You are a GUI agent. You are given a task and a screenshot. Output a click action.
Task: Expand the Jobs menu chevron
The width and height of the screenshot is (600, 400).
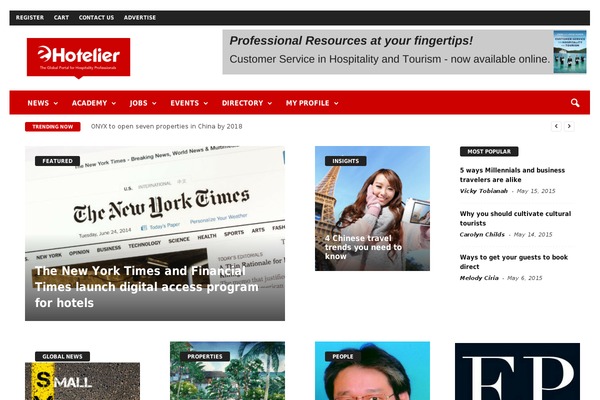click(x=154, y=103)
